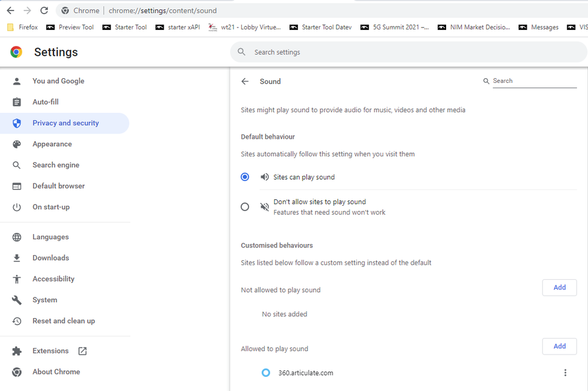Click the wrench icon for System
The image size is (588, 391).
click(17, 300)
